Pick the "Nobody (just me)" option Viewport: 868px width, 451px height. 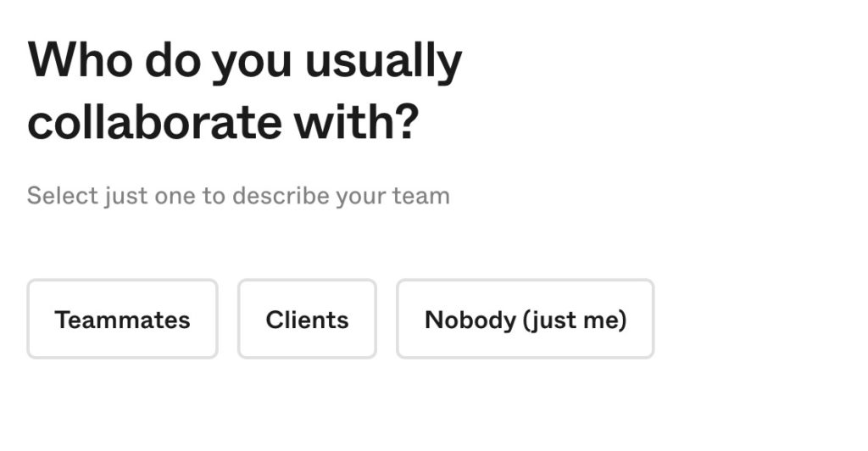[525, 320]
